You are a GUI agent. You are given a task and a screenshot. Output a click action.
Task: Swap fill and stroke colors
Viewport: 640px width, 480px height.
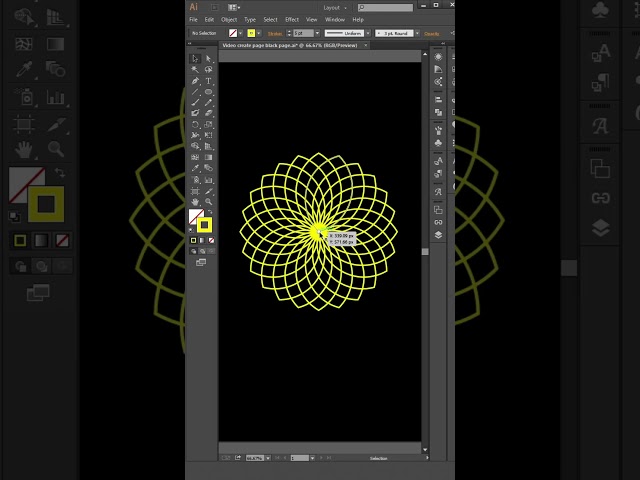point(210,212)
